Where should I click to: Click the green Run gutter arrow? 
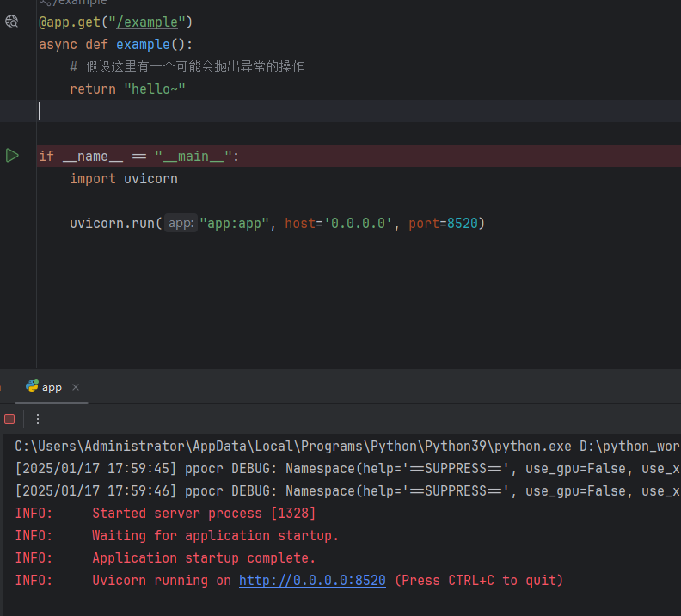click(x=12, y=156)
